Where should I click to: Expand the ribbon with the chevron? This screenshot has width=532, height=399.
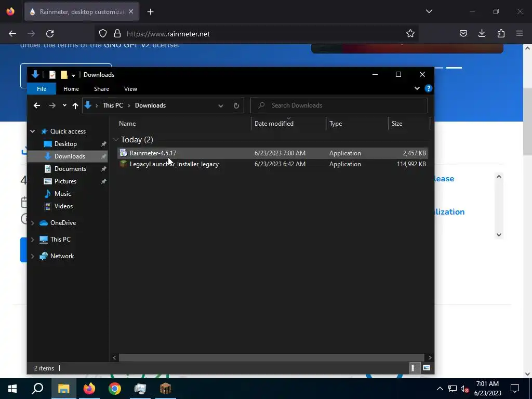click(417, 88)
